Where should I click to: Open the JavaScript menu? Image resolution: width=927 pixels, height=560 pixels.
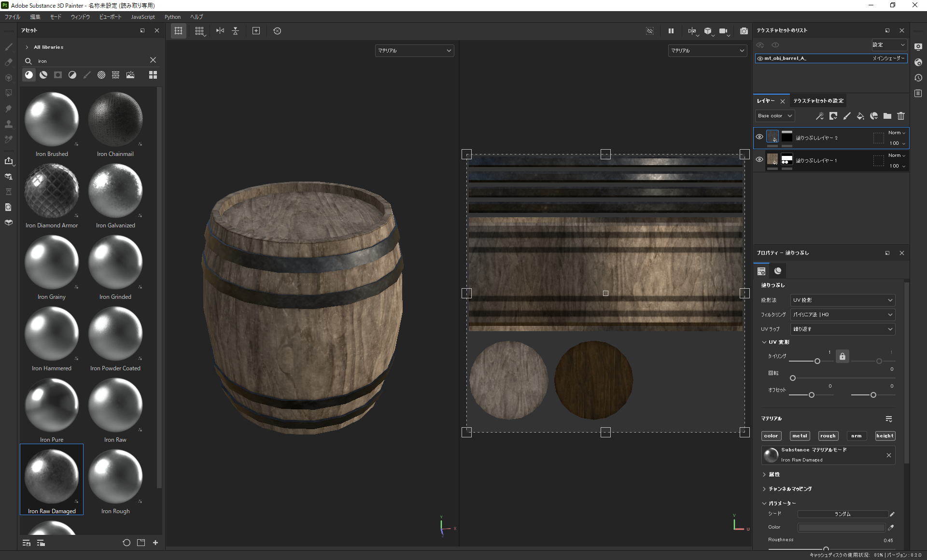(x=143, y=17)
